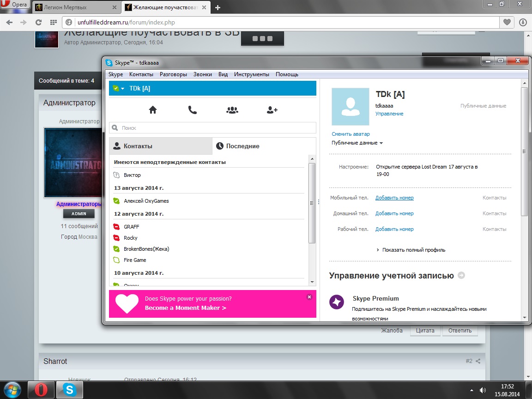Click the share icon on Sharrot's post
Image resolution: width=532 pixels, height=399 pixels.
tap(478, 361)
